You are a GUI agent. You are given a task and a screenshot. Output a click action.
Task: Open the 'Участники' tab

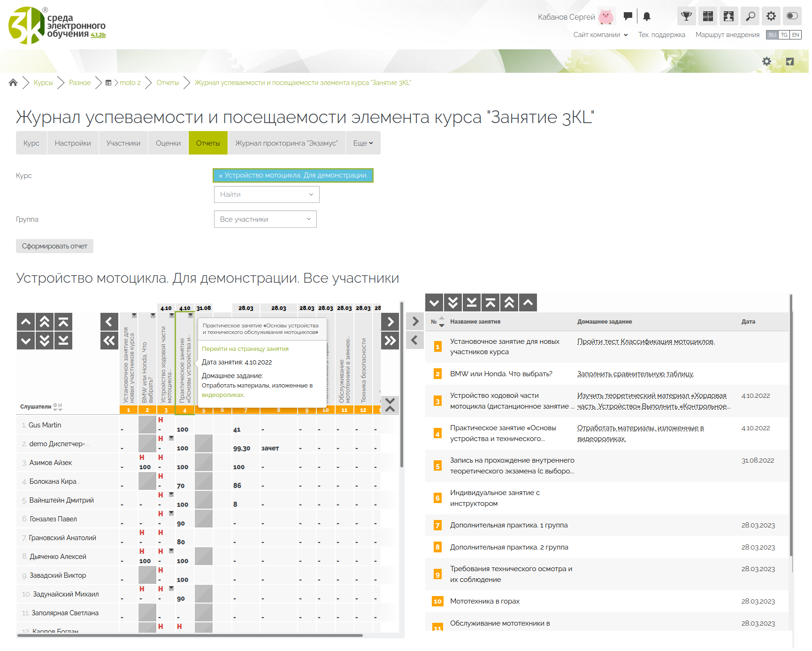[124, 144]
